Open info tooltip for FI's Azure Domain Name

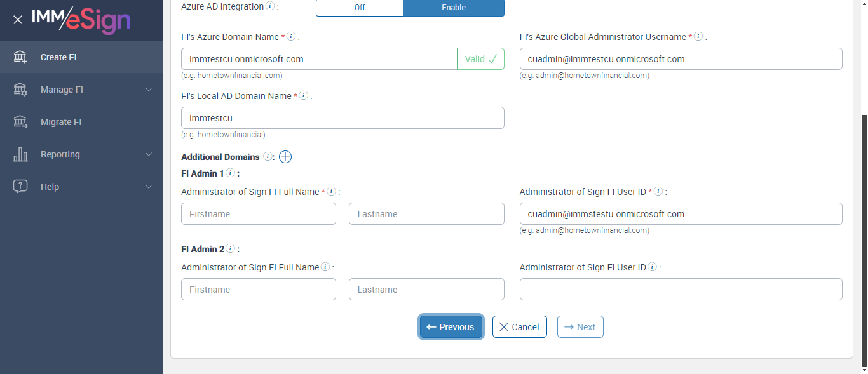pyautogui.click(x=291, y=37)
